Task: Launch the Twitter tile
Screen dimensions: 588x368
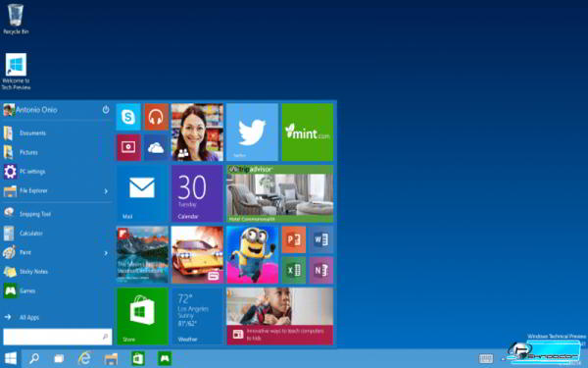Action: (x=253, y=132)
